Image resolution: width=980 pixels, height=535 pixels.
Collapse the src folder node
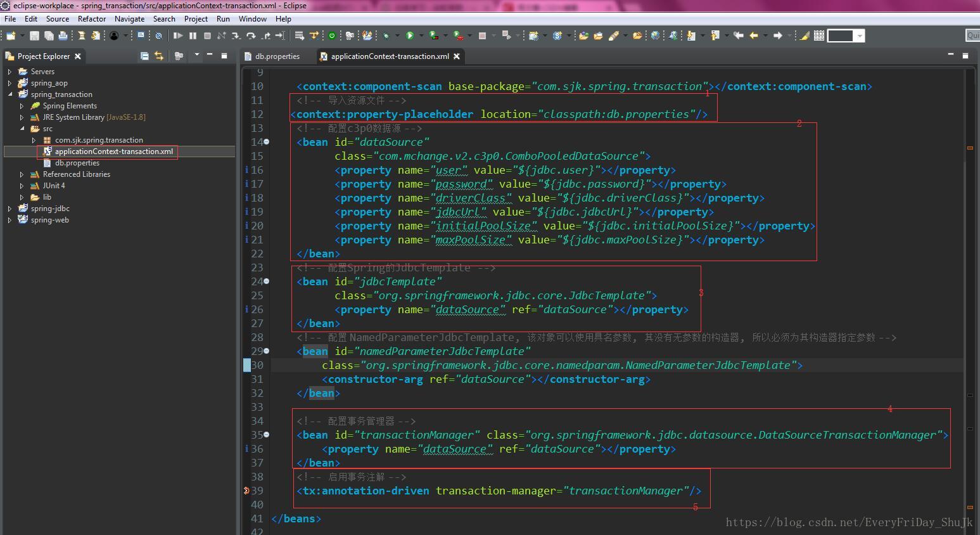tap(22, 129)
